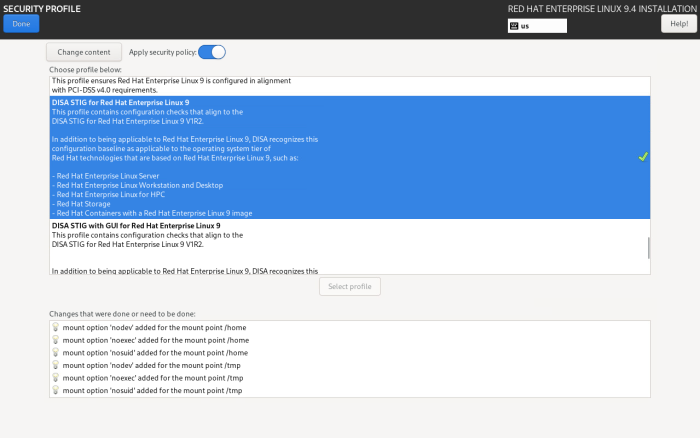Viewport: 700px width, 438px height.
Task: Click the Change content button
Action: (84, 52)
